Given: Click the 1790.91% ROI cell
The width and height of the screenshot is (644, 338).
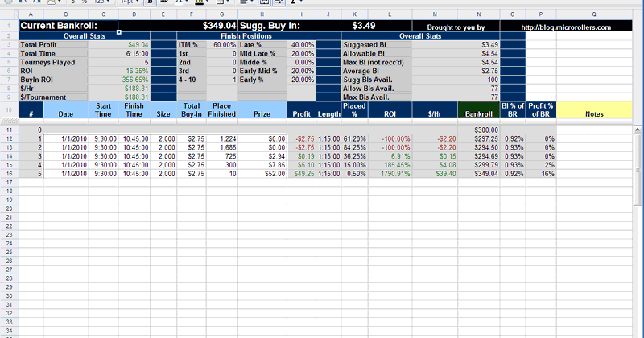Looking at the screenshot, I should pyautogui.click(x=390, y=174).
